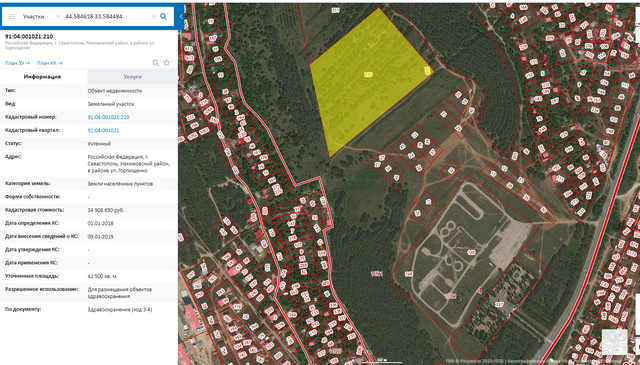Select parcel labeled 217 on the map
640x365 pixels.
tap(499, 304)
